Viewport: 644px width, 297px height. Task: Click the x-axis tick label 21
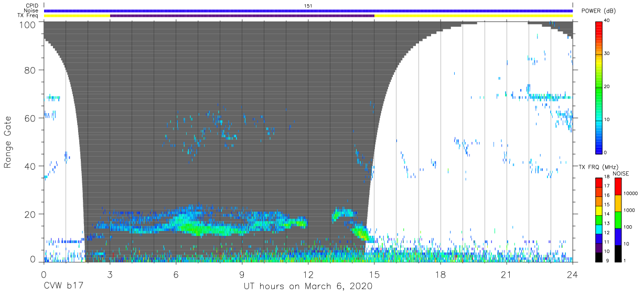(x=507, y=274)
